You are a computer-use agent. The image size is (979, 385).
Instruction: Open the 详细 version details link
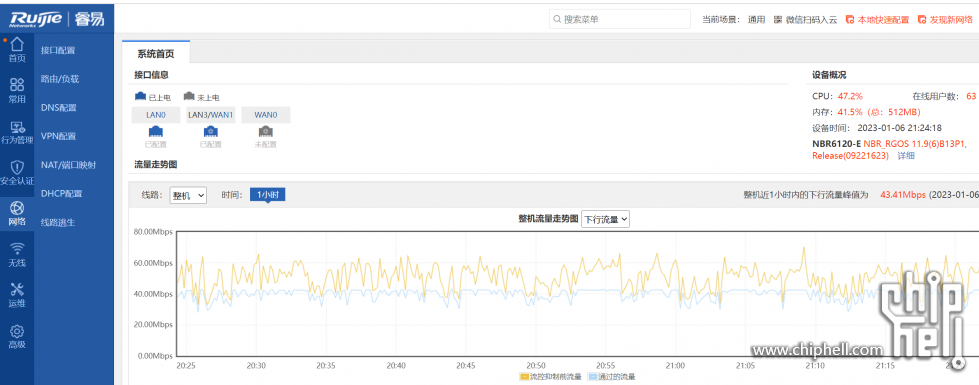tap(905, 156)
